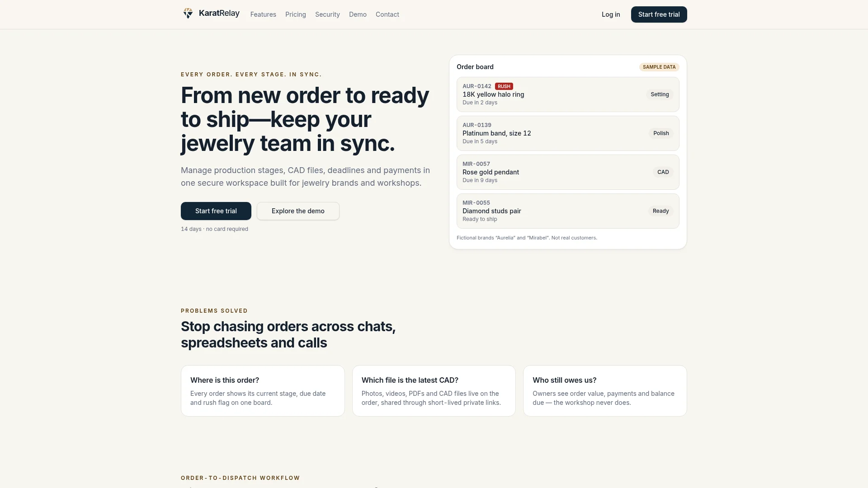
Task: Open the Security nav item
Action: pos(327,14)
